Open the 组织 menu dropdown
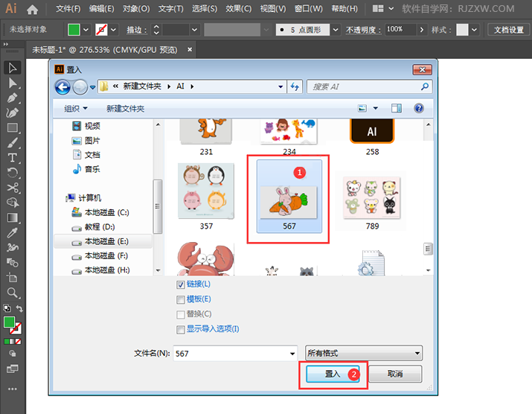 [x=76, y=108]
